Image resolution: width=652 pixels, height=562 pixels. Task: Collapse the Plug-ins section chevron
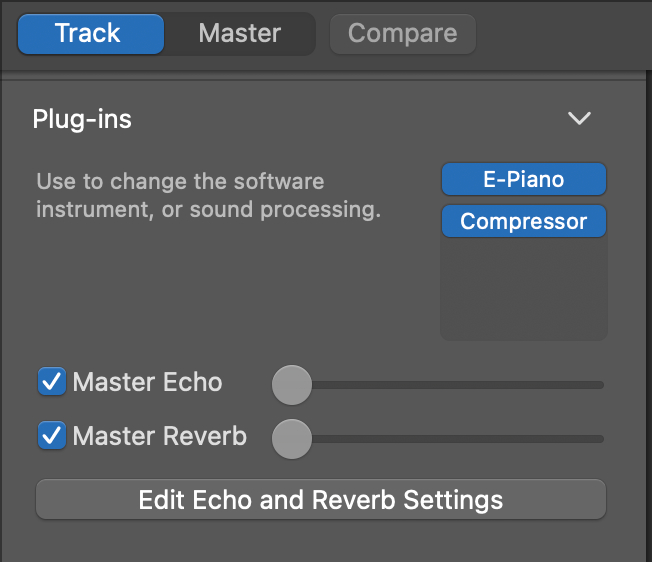tap(579, 118)
